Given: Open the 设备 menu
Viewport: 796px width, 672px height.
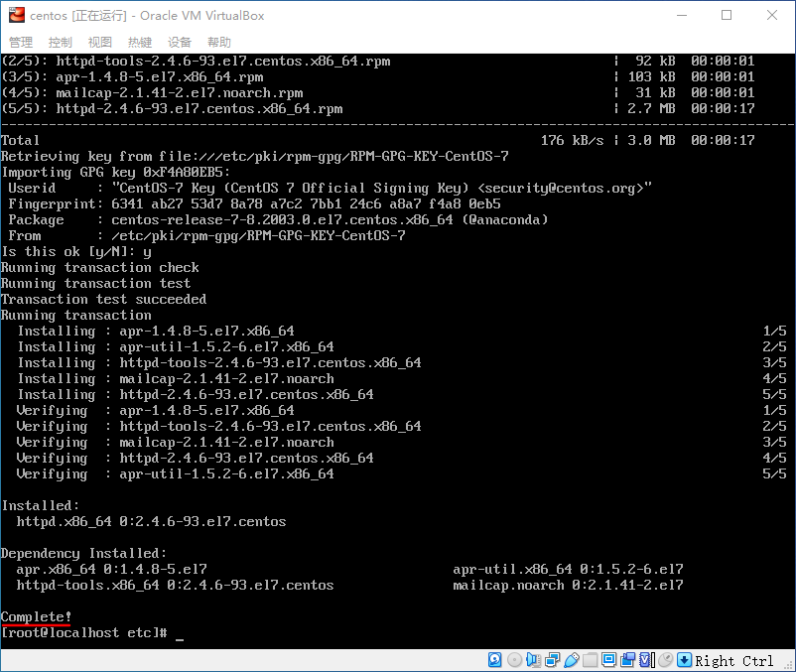Looking at the screenshot, I should tap(179, 42).
